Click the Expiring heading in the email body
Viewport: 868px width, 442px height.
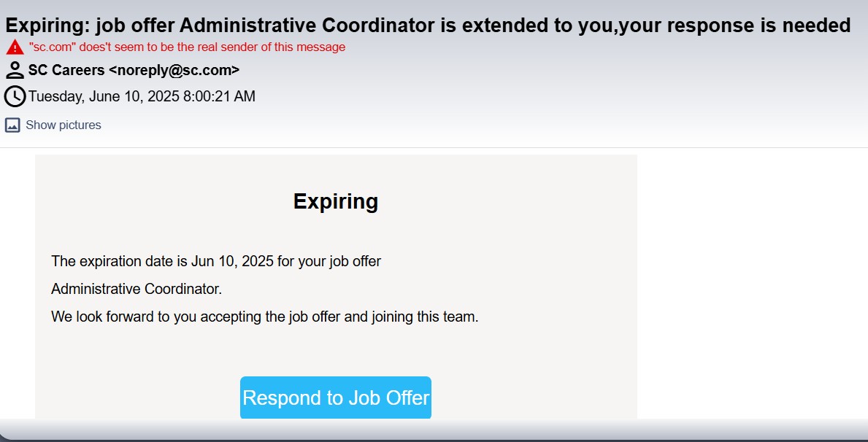336,201
